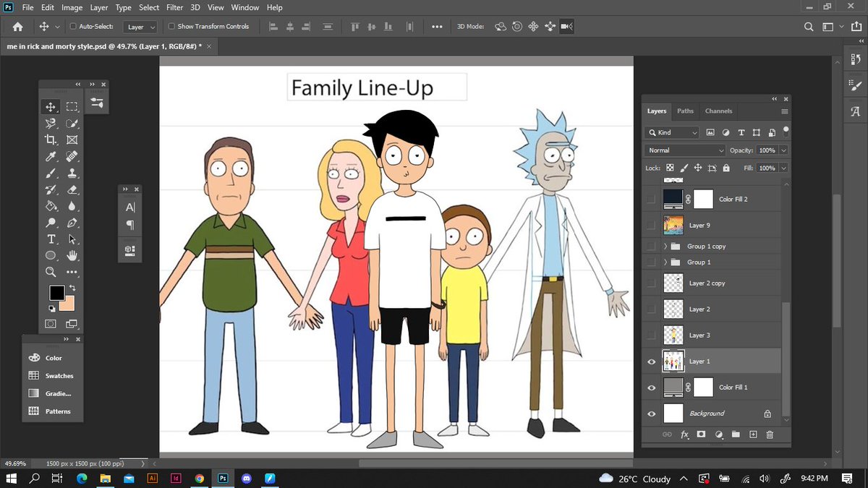Select the Paint Bucket tool

[x=51, y=207]
